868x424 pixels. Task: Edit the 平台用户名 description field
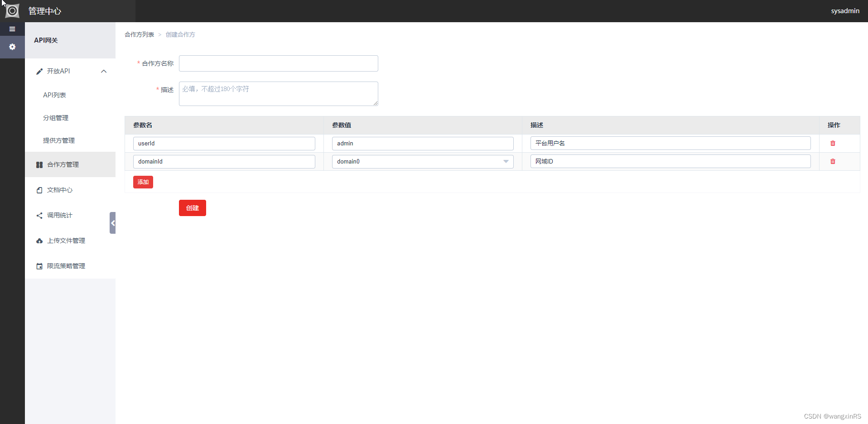click(x=670, y=143)
